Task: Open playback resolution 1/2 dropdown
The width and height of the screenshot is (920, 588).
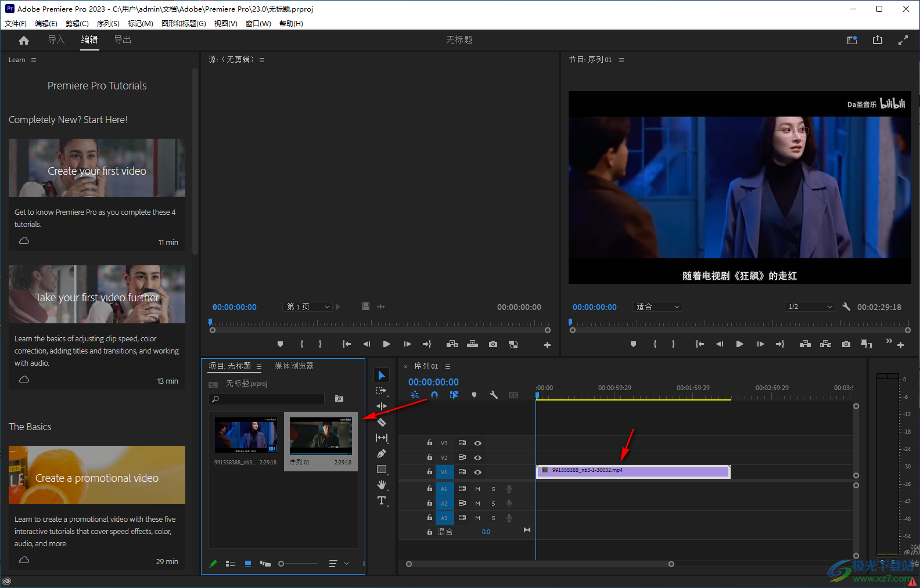Action: 810,306
